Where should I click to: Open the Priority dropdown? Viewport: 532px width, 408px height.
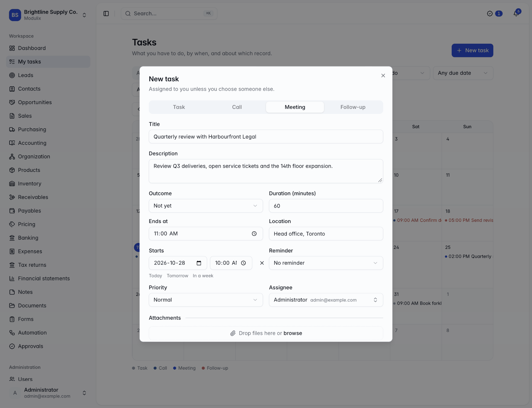(x=206, y=300)
